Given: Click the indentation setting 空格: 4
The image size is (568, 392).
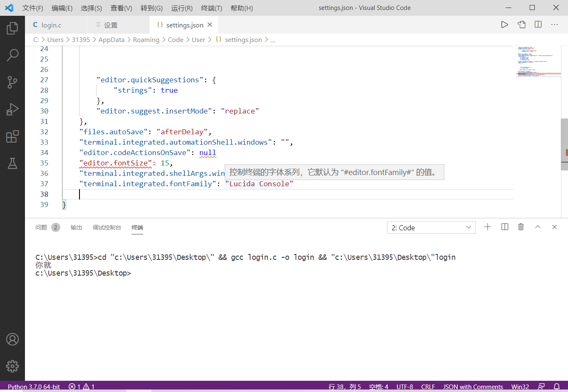Looking at the screenshot, I should 379,387.
